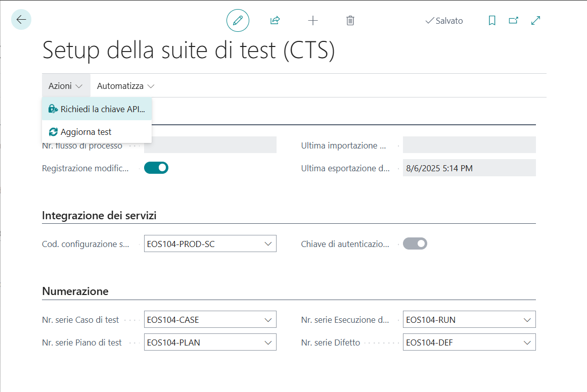This screenshot has height=392, width=587.
Task: Open the Automatizza menu
Action: pos(125,86)
